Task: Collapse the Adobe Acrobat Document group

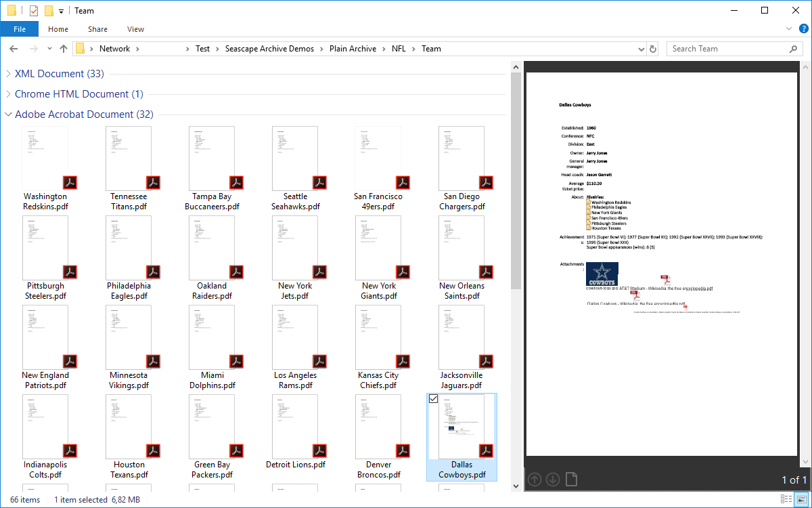Action: click(x=8, y=114)
